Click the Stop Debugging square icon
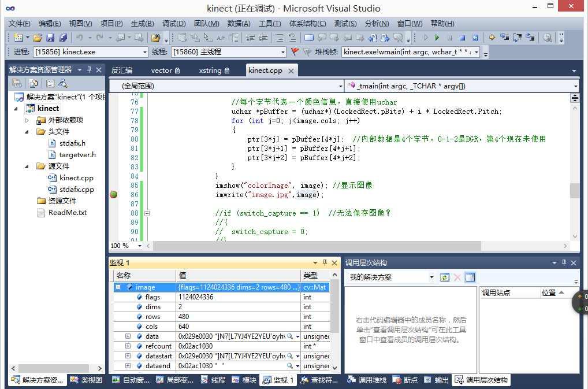The width and height of the screenshot is (588, 389). (x=463, y=38)
